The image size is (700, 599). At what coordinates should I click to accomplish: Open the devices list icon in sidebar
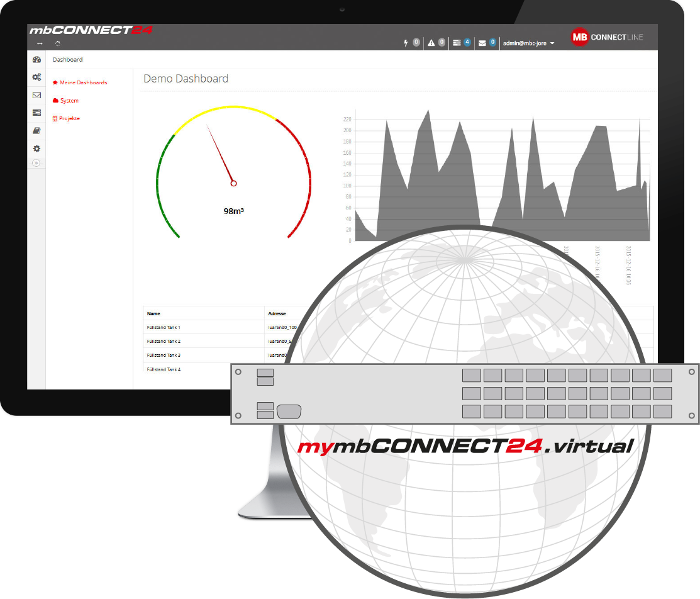click(x=36, y=112)
